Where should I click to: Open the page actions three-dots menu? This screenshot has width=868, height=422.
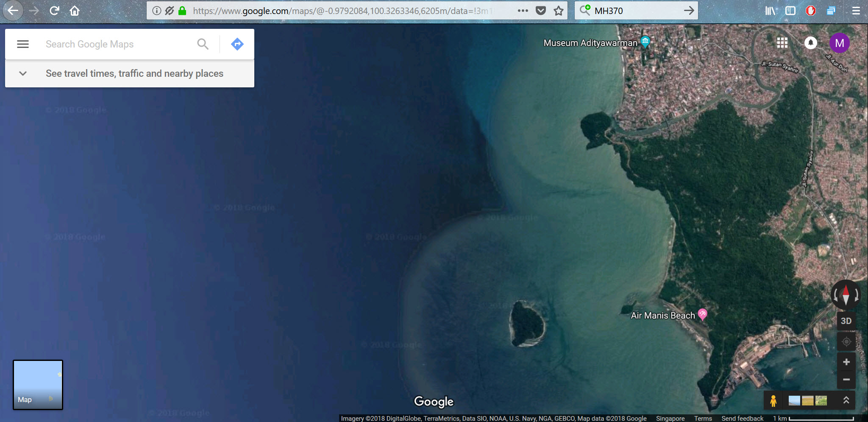(523, 11)
